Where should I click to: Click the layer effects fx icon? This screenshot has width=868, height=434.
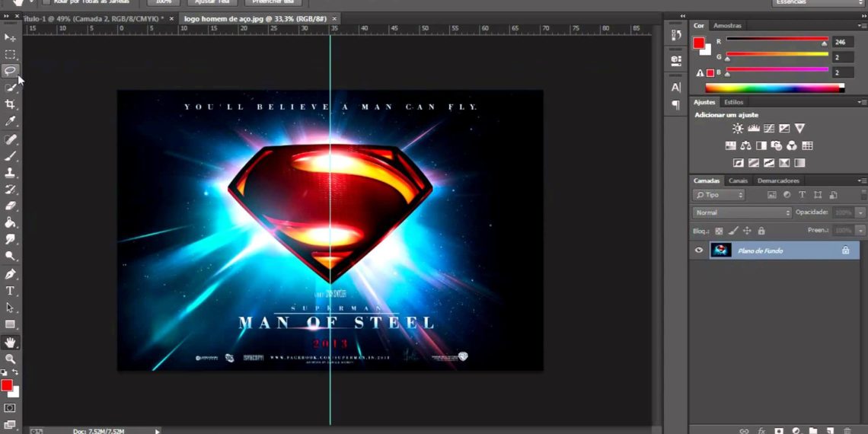[761, 431]
